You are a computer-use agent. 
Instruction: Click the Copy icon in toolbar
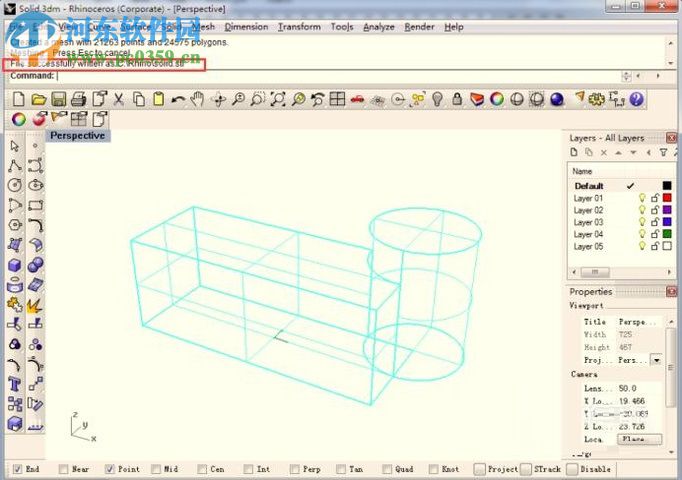click(139, 100)
